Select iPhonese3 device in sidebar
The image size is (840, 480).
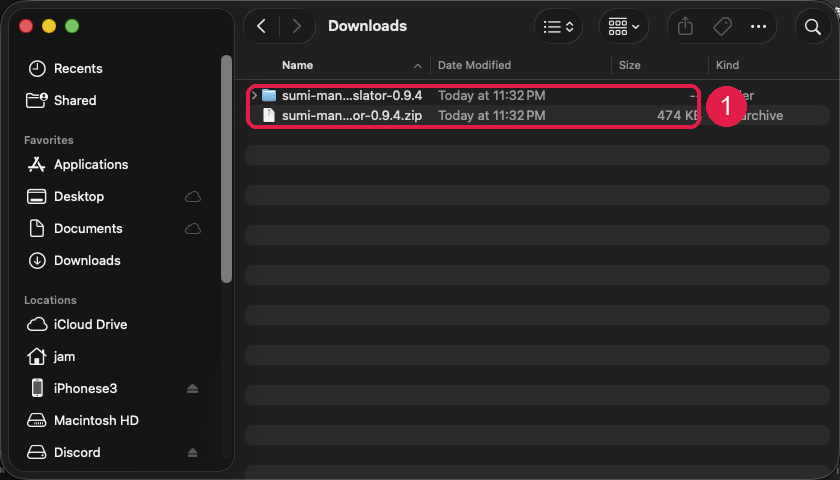point(85,388)
